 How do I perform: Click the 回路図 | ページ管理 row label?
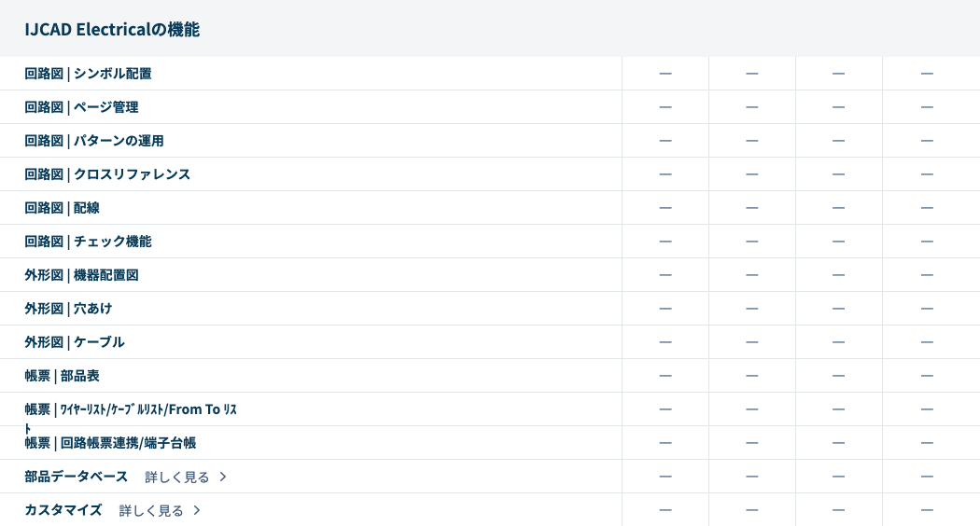[x=81, y=107]
